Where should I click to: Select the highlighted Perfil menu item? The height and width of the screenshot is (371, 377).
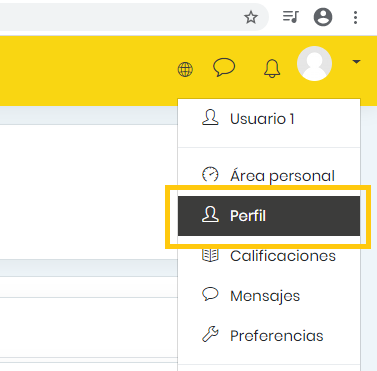point(269,216)
